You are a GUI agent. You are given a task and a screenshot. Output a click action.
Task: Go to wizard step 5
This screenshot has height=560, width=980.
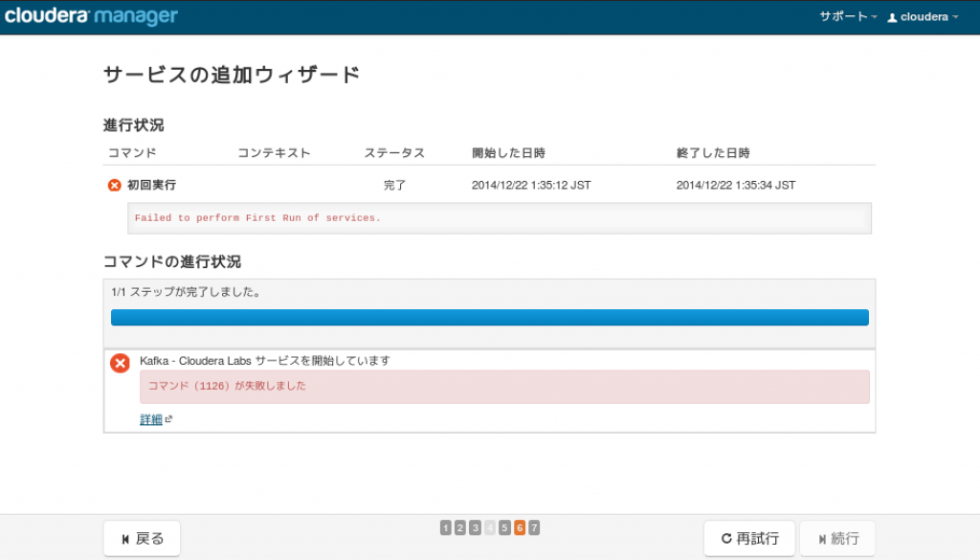point(504,528)
